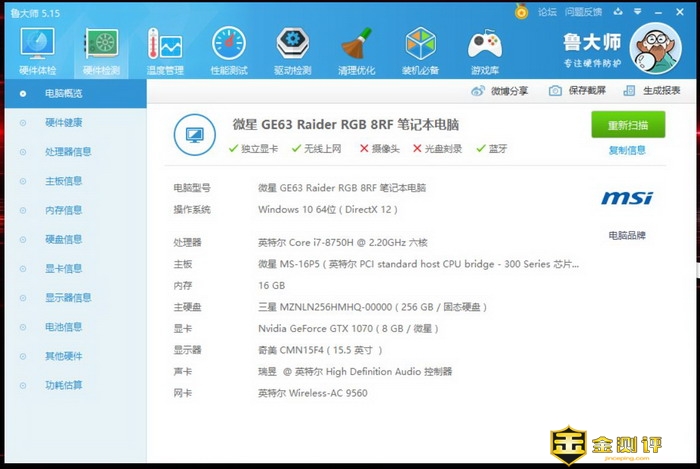Viewport: 700px width, 469px height.
Task: Select the 装机必备 essential software icon
Action: [x=420, y=48]
